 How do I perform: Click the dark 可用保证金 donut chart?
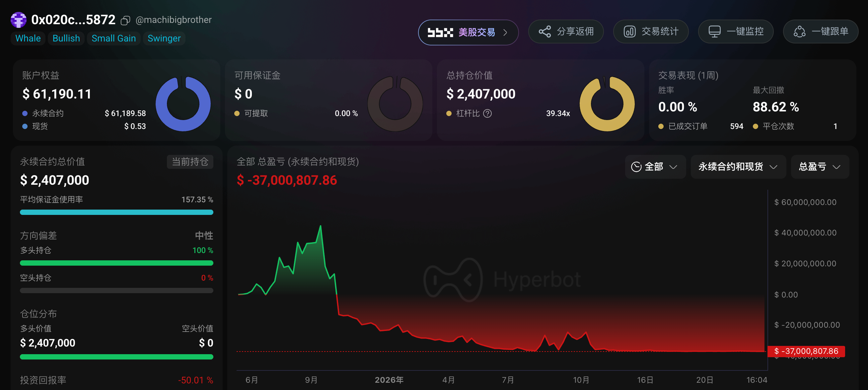(395, 104)
